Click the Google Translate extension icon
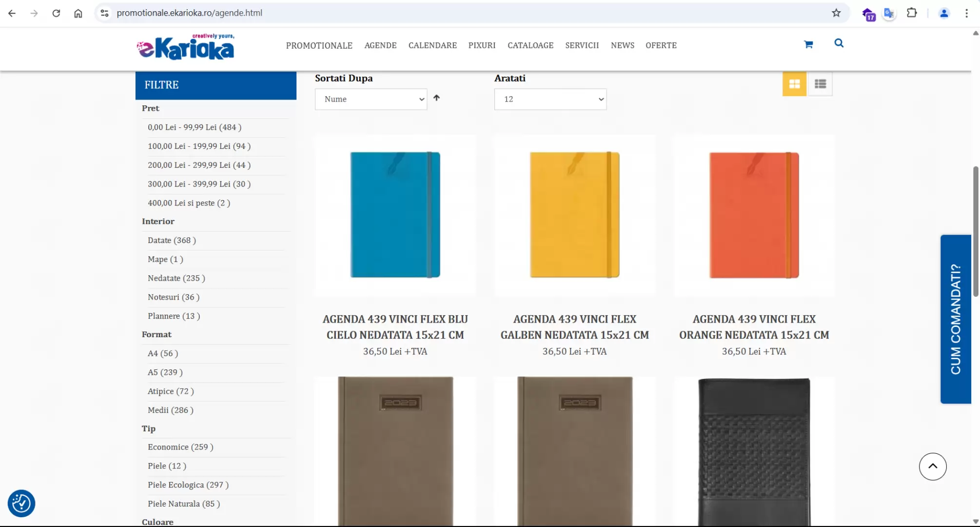The height and width of the screenshot is (527, 980). click(x=889, y=13)
